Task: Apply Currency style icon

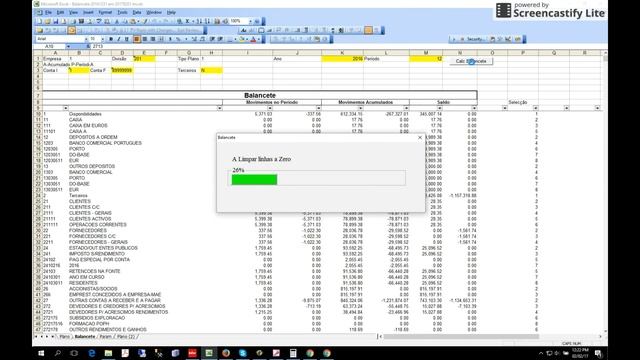Action: coord(170,39)
